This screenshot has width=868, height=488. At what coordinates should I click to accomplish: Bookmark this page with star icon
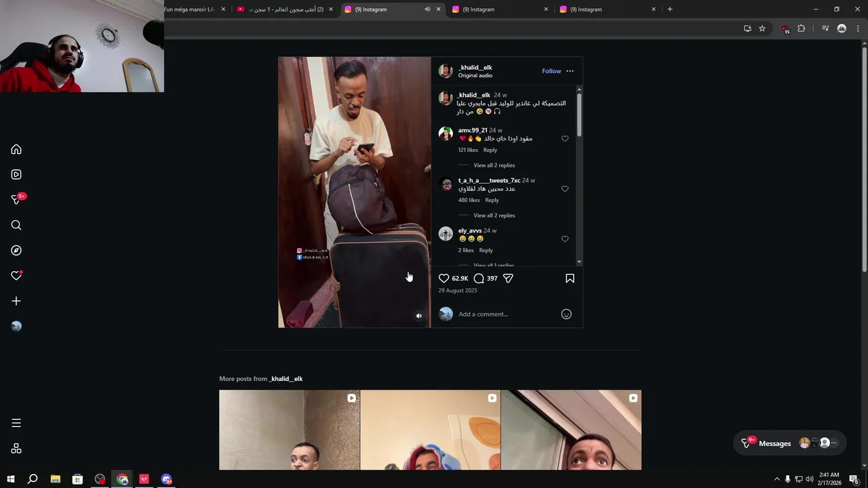(x=762, y=28)
